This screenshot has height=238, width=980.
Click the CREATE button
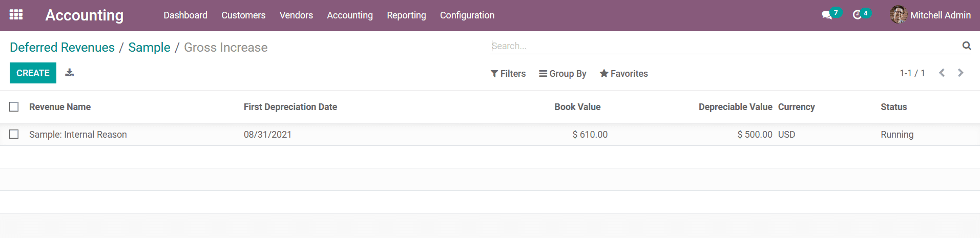pos(33,73)
